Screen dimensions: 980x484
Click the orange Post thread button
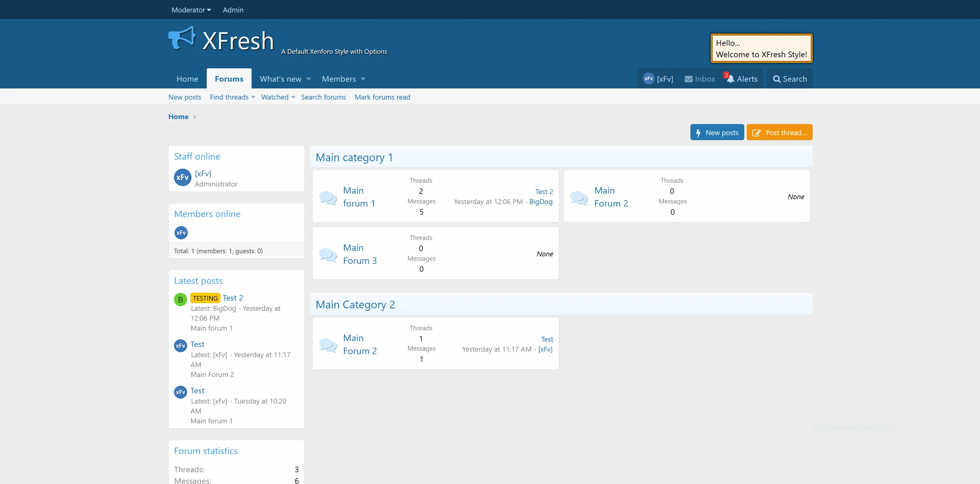tap(779, 132)
